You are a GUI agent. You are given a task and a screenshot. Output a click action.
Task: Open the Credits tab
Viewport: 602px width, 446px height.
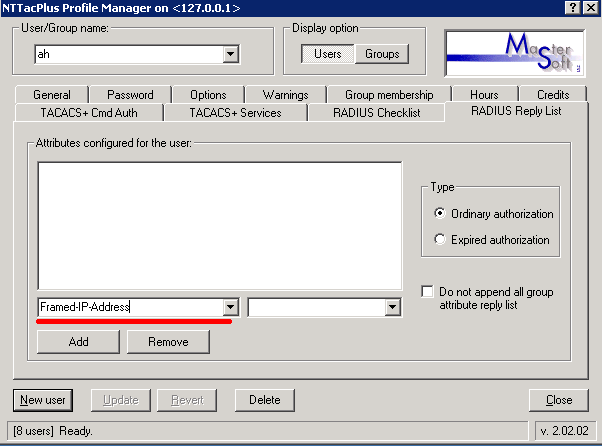[553, 95]
